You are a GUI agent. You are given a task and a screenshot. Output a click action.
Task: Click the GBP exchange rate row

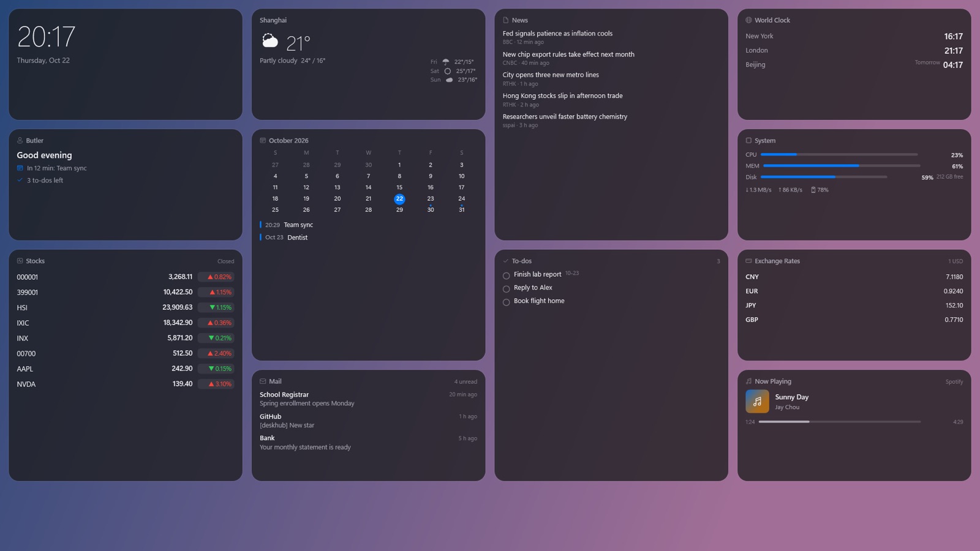pos(854,320)
